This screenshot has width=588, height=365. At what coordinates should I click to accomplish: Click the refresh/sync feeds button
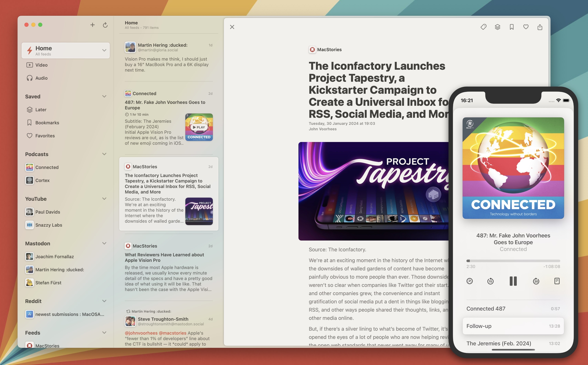click(105, 24)
